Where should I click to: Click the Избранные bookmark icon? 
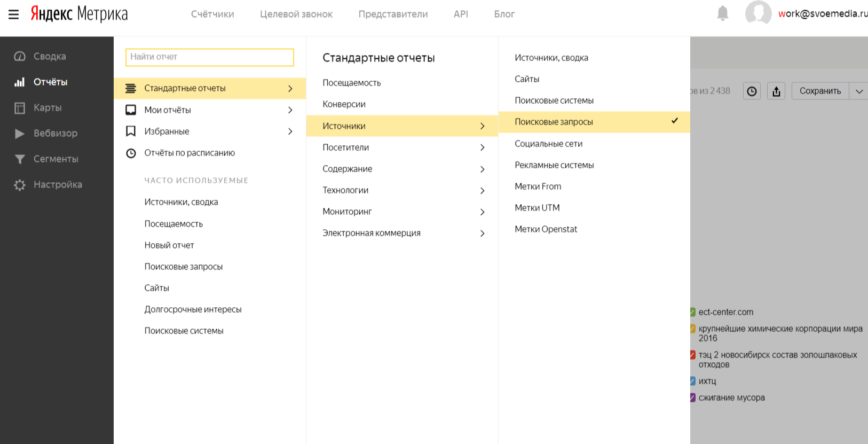[131, 131]
